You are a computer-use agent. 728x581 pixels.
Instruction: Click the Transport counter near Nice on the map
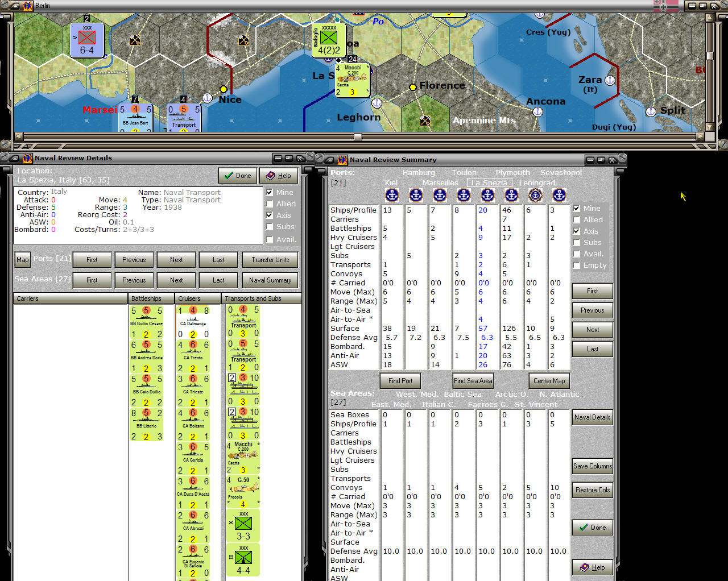[x=184, y=118]
